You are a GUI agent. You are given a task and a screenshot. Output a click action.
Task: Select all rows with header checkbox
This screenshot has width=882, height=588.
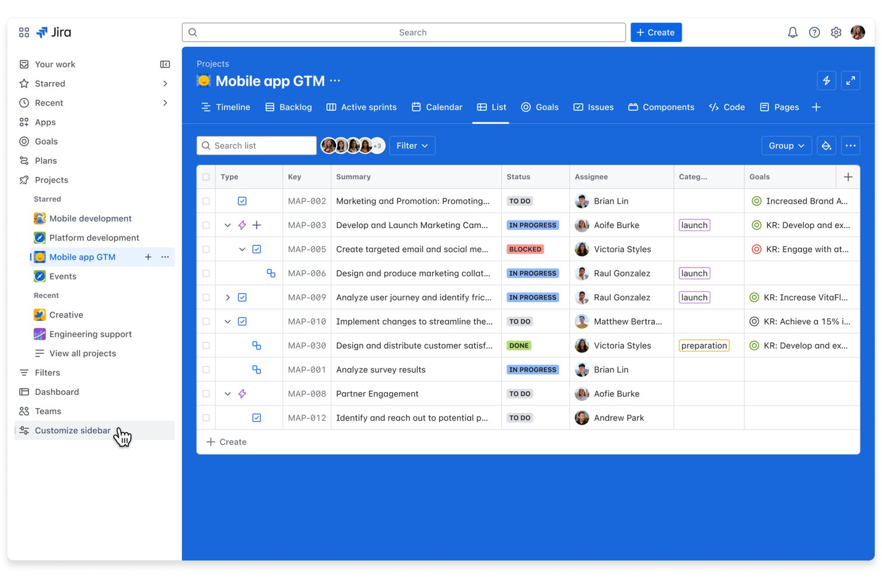tap(206, 177)
